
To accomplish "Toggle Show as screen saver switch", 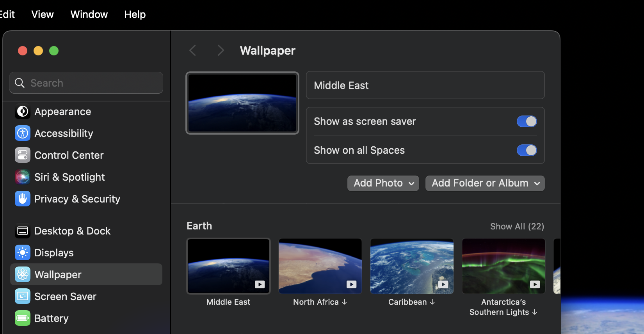I will point(527,121).
